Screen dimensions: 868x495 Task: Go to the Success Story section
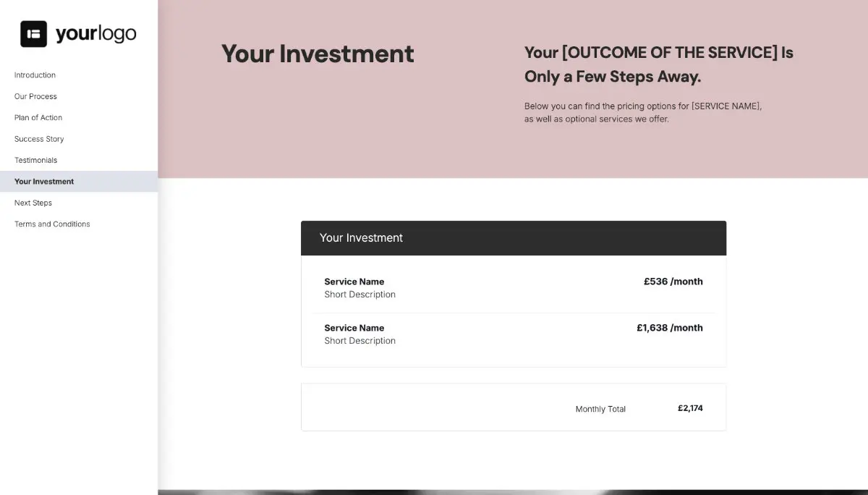(38, 138)
